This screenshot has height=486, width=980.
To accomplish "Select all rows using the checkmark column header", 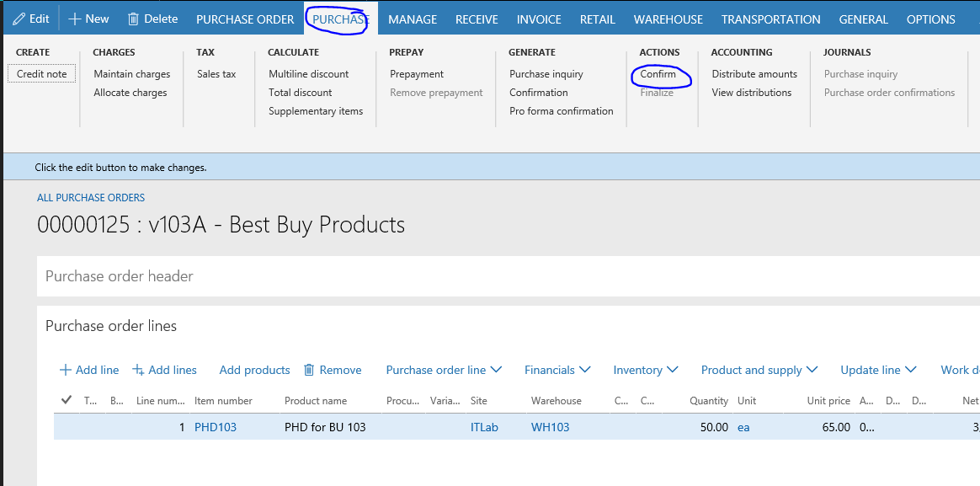I will coord(67,400).
